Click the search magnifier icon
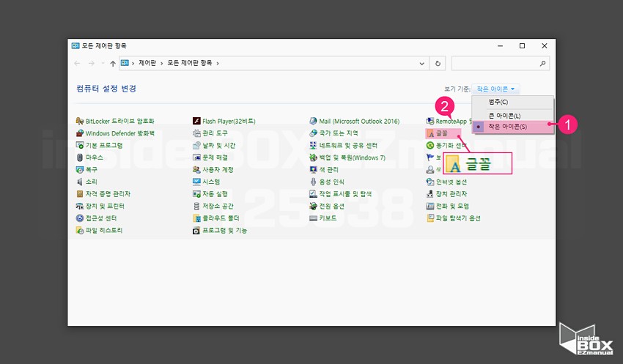623x364 pixels. click(542, 64)
